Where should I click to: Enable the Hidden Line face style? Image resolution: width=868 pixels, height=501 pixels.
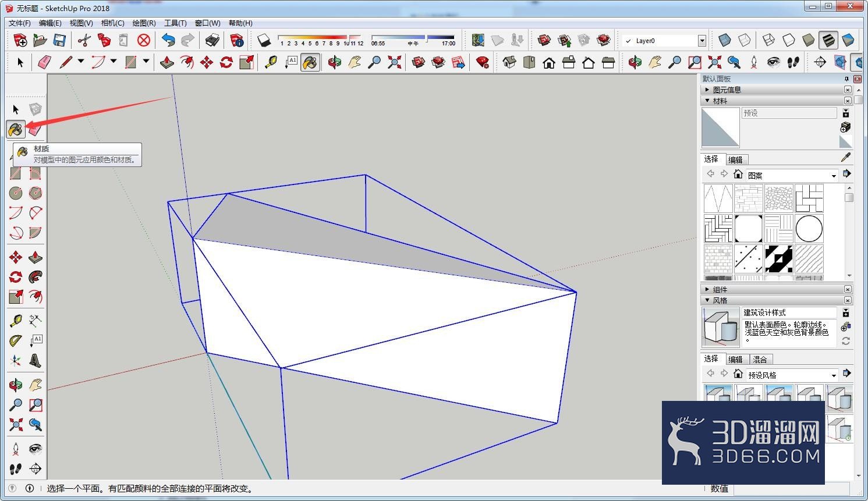tap(789, 40)
